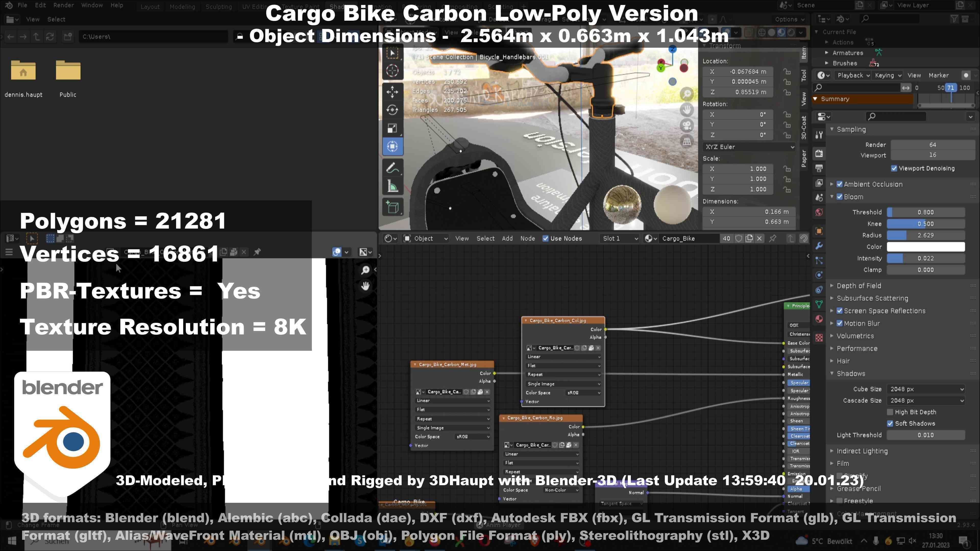
Task: Click the viewport pan hand icon
Action: (x=687, y=110)
